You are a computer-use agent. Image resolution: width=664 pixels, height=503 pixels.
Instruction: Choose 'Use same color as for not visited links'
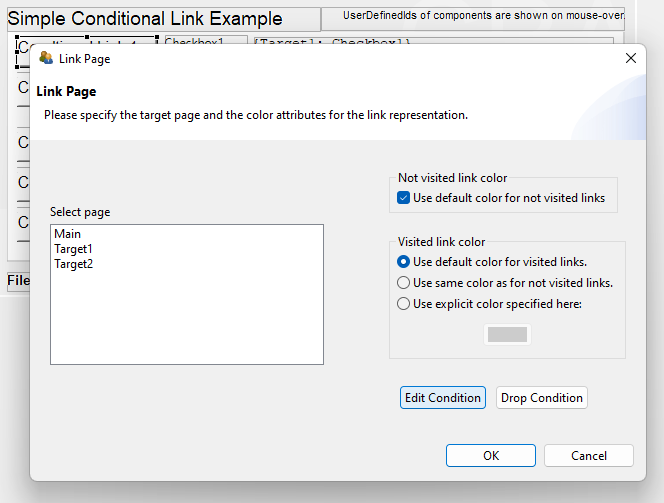(x=404, y=283)
